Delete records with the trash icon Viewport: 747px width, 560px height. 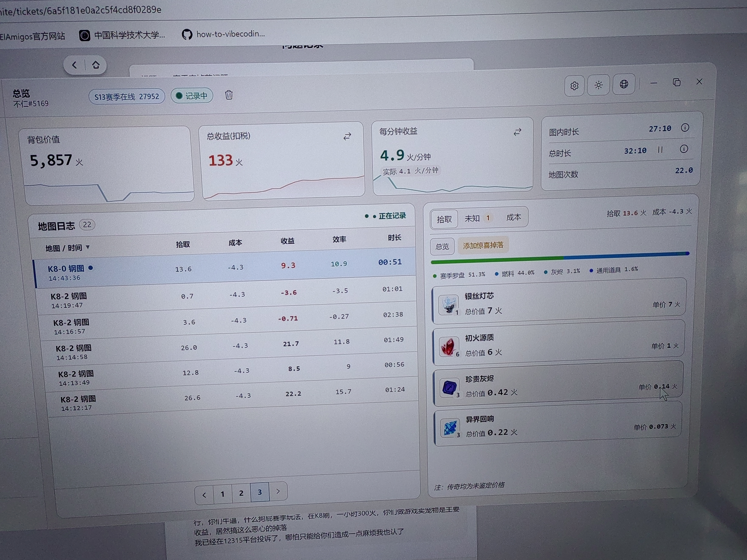click(229, 95)
